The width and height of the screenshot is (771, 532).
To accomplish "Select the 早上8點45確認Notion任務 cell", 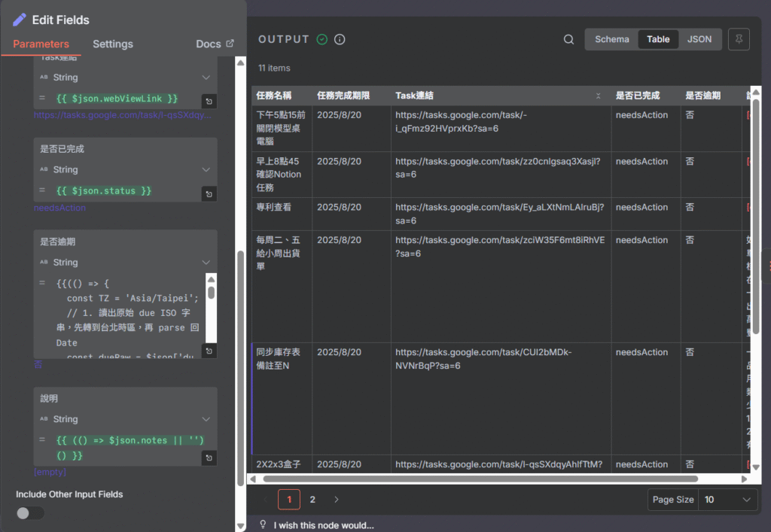I will (x=282, y=175).
